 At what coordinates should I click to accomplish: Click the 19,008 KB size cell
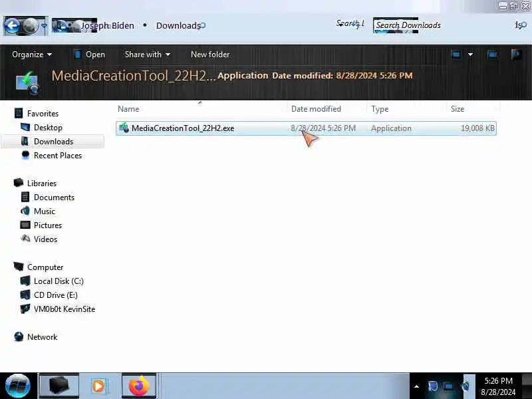477,128
